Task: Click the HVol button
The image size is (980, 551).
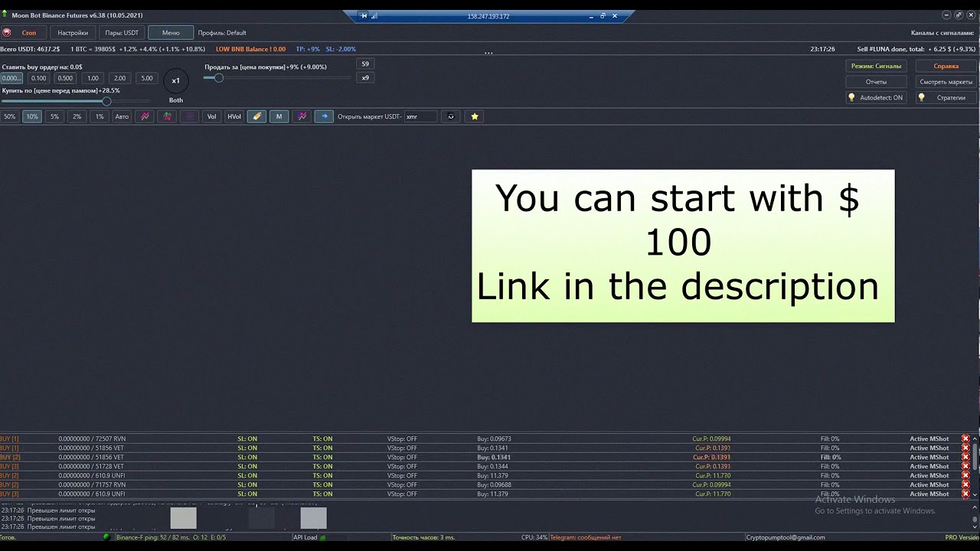Action: click(x=234, y=116)
